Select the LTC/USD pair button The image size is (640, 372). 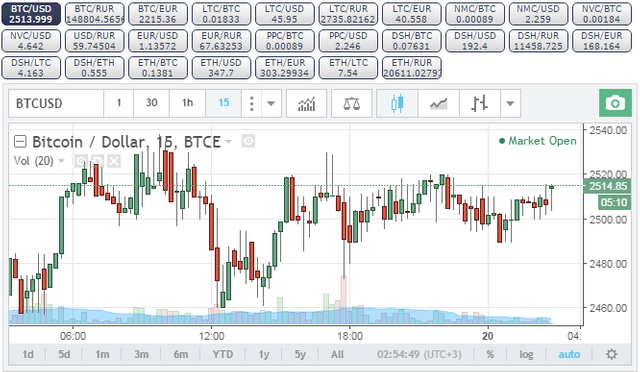click(284, 14)
